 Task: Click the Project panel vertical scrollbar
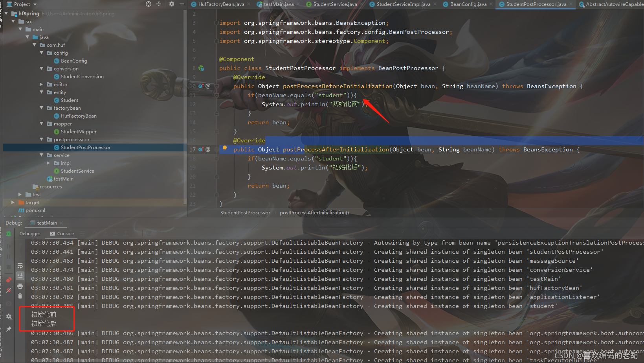click(185, 106)
